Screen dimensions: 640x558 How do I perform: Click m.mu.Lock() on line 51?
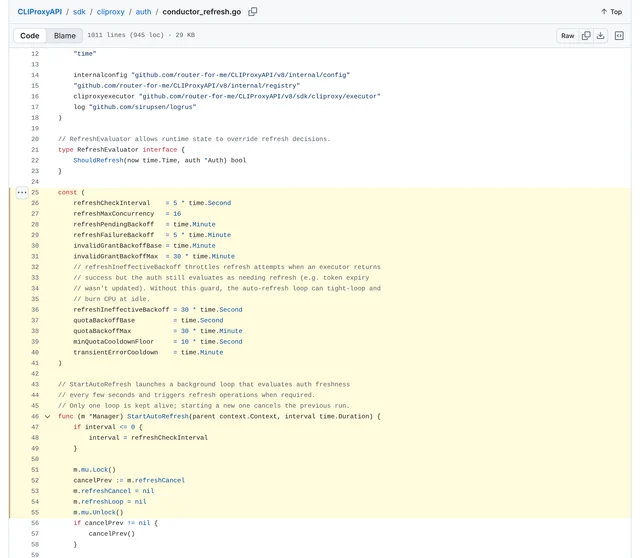pyautogui.click(x=95, y=469)
